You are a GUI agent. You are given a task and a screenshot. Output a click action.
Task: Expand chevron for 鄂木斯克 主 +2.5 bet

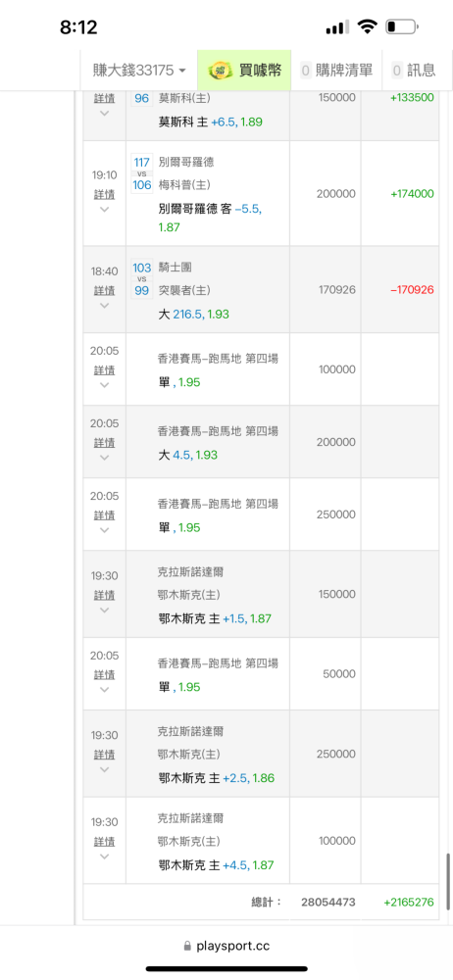(105, 769)
